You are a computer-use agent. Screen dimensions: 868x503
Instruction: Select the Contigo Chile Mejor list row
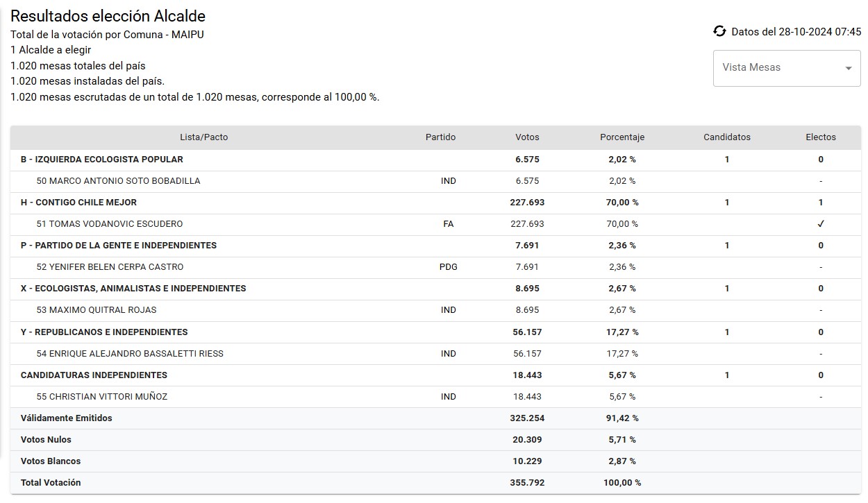pos(78,203)
